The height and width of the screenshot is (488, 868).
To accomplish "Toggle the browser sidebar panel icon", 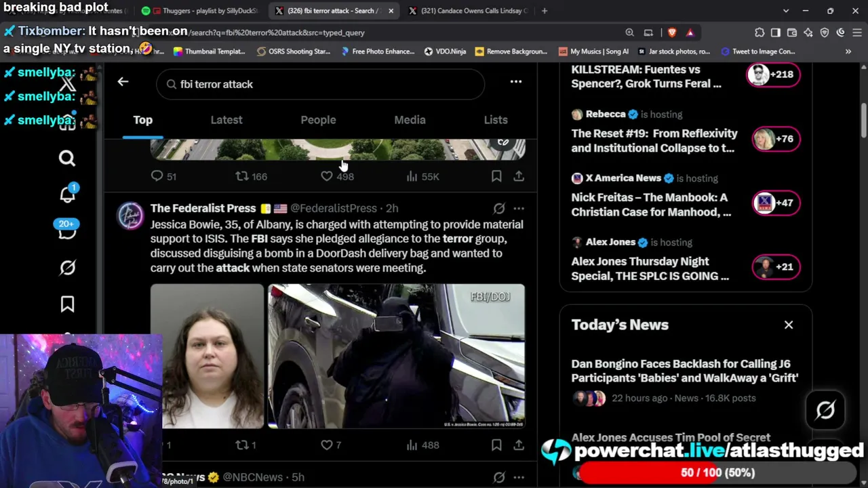I will coord(776,33).
